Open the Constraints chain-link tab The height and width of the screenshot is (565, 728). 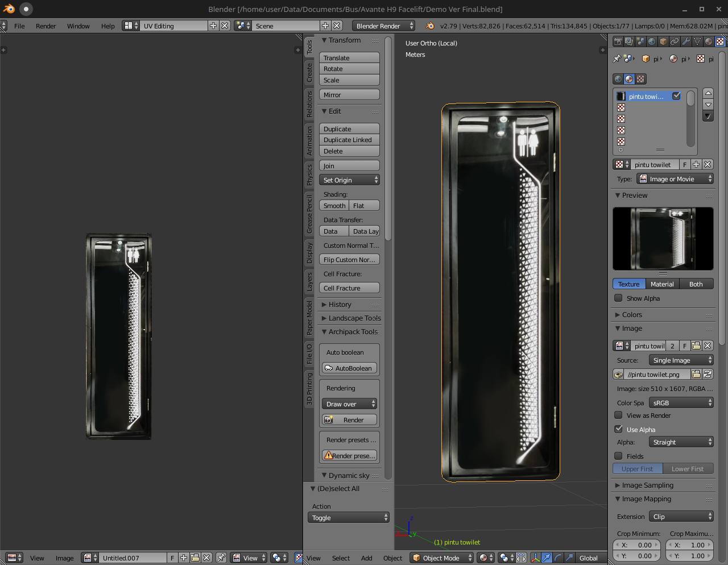tap(675, 41)
